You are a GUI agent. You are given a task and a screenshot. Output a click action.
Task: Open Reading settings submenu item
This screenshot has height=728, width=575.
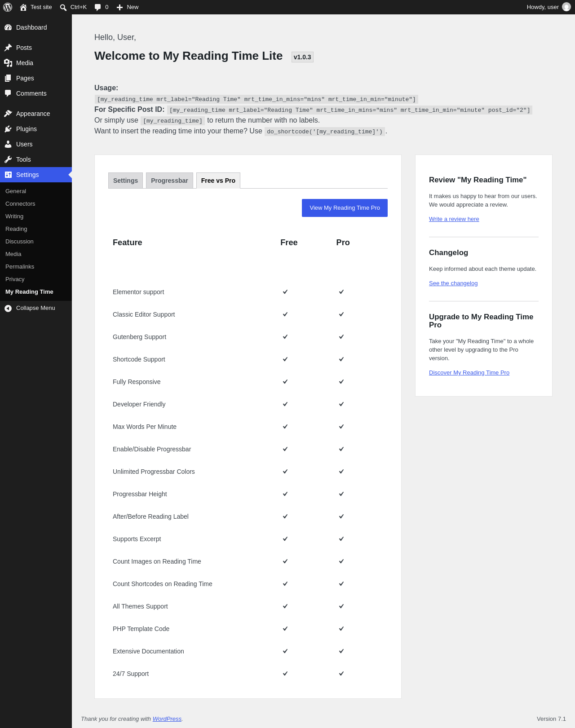16,229
